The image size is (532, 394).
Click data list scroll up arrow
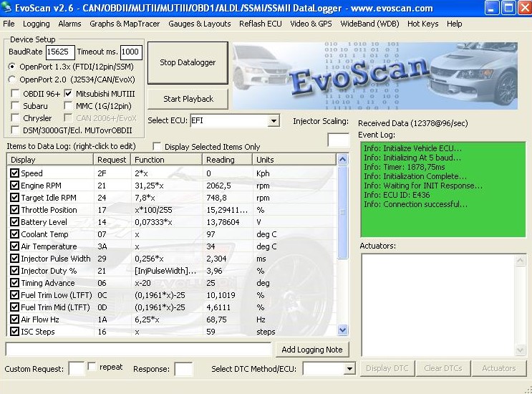343,159
